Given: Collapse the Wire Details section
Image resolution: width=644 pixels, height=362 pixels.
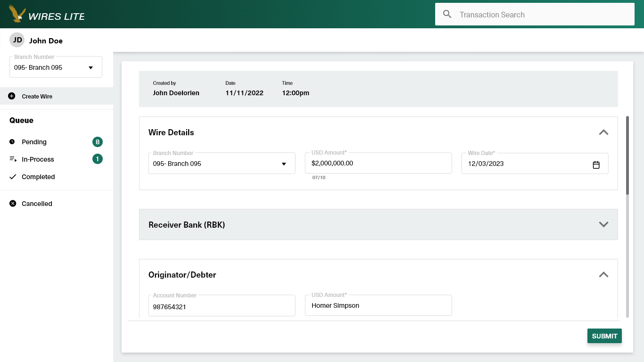Looking at the screenshot, I should click(x=603, y=132).
